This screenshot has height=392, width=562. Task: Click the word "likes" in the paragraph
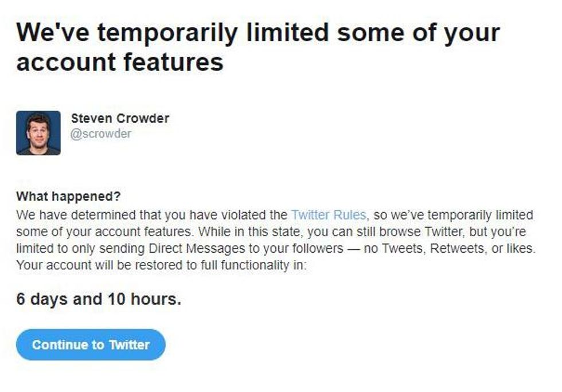[520, 249]
